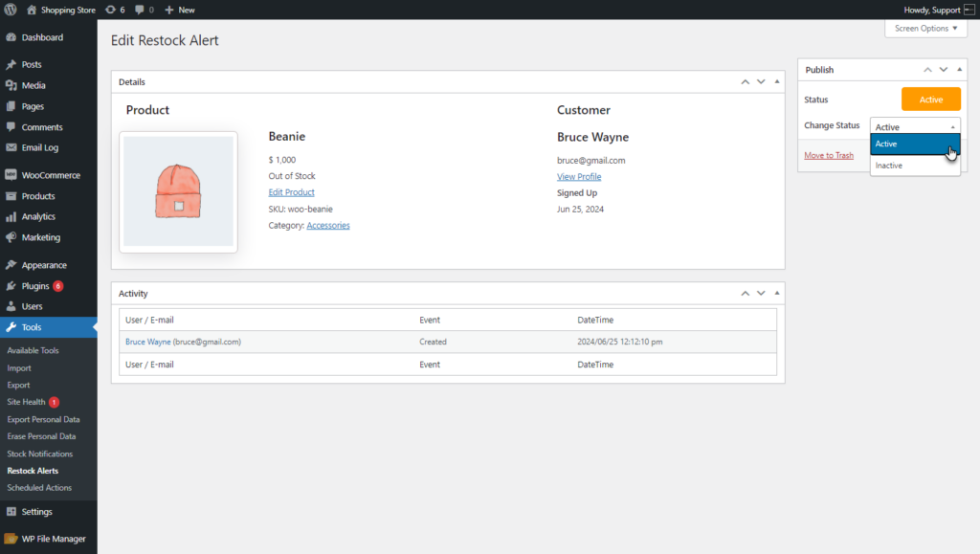Click the Dashboard icon in the sidebar
Image resolution: width=980 pixels, height=554 pixels.
coord(11,37)
